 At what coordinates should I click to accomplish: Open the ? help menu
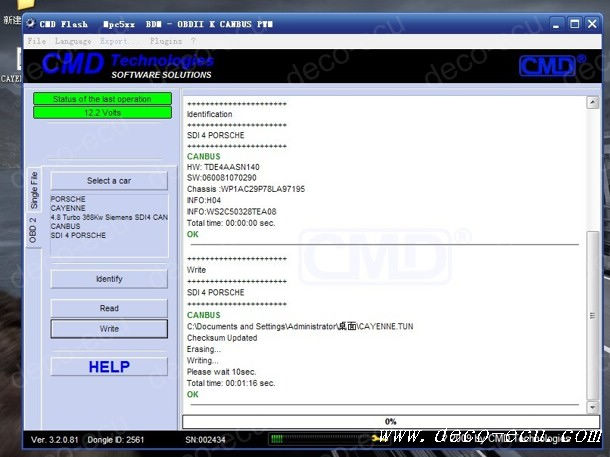tap(193, 41)
